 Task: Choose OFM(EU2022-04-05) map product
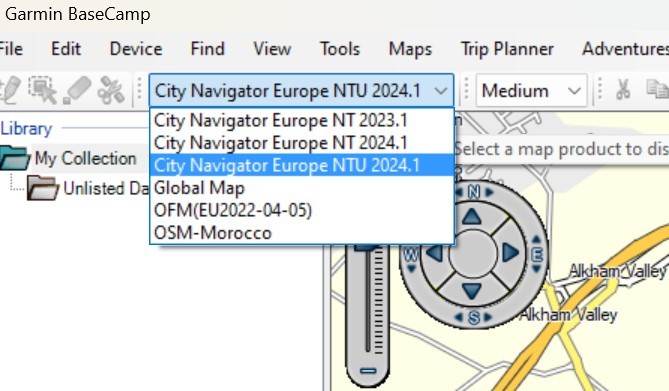coord(302,210)
